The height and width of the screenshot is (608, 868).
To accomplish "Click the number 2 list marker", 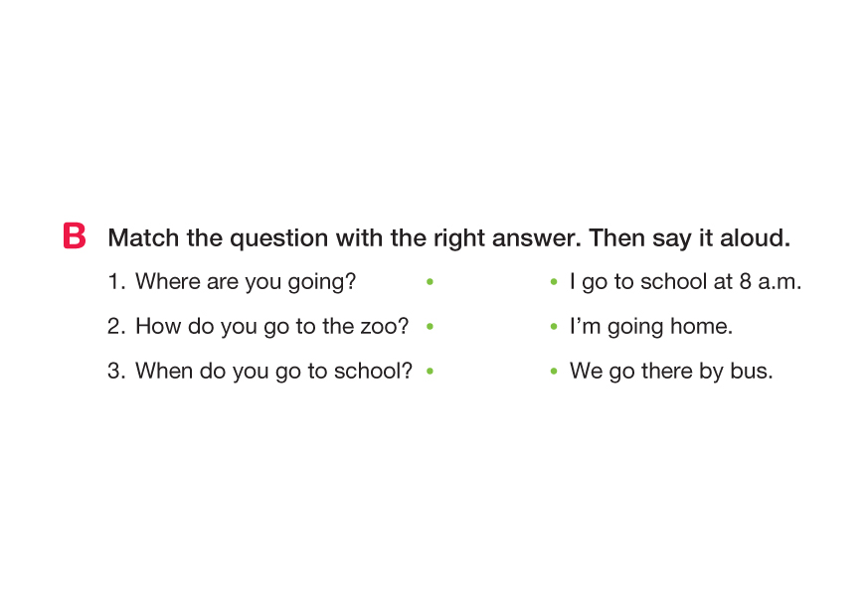I will pyautogui.click(x=116, y=327).
